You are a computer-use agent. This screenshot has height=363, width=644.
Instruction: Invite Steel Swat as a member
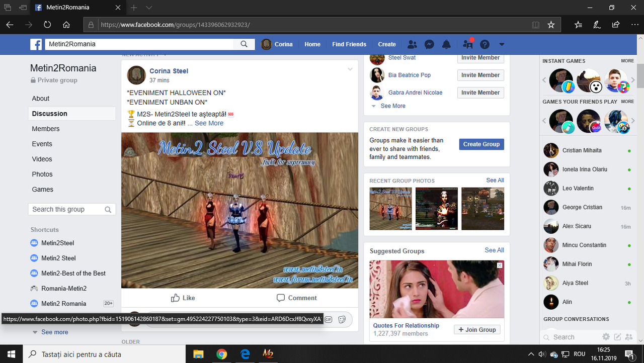[480, 58]
